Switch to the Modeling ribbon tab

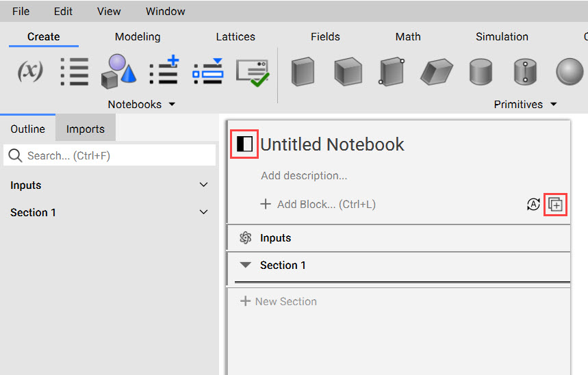[138, 37]
